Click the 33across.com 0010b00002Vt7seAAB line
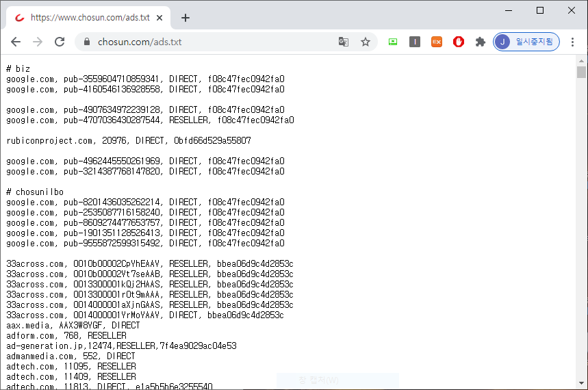Viewport: 588px width, 390px height. coord(150,274)
